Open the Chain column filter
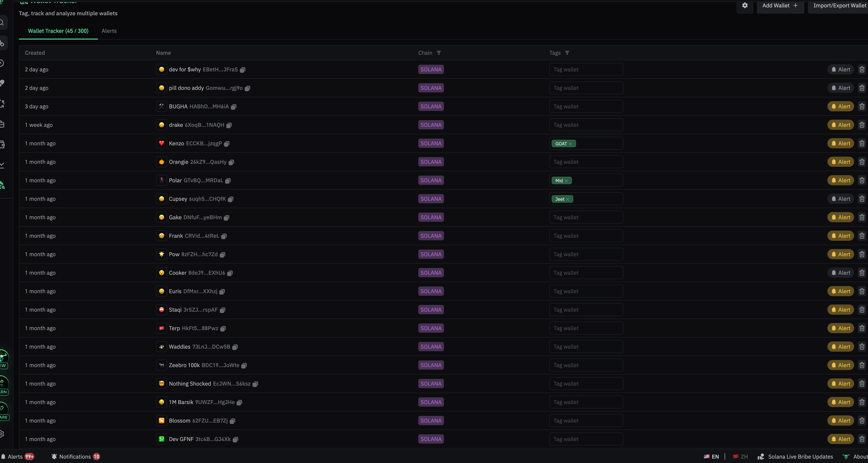This screenshot has width=868, height=463. (439, 53)
